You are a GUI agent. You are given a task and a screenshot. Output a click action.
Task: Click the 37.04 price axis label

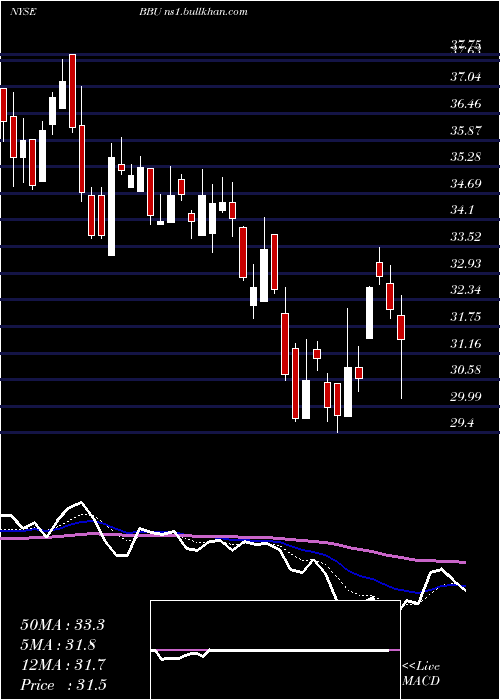pos(466,77)
